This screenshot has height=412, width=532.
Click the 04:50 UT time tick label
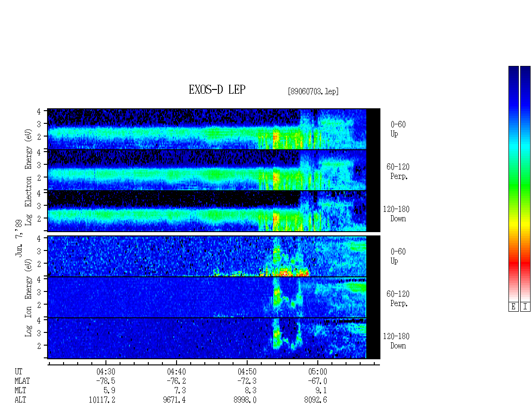click(247, 372)
